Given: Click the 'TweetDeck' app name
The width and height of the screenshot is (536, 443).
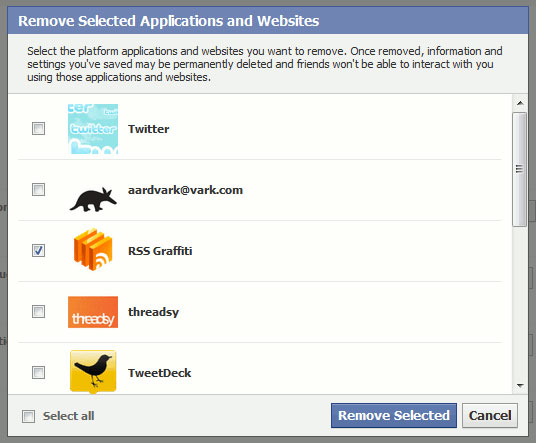Looking at the screenshot, I should click(x=160, y=373).
